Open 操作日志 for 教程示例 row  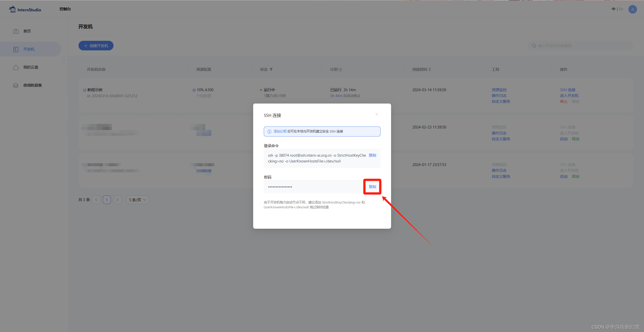click(x=499, y=95)
